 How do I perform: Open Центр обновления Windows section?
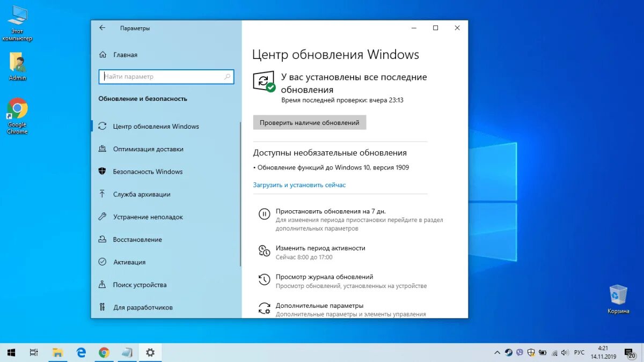156,127
